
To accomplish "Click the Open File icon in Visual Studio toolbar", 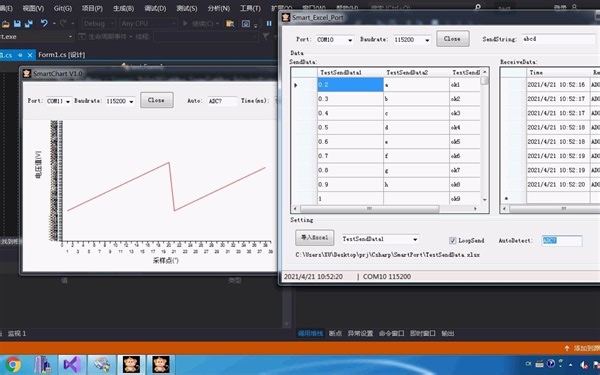I will pos(5,24).
